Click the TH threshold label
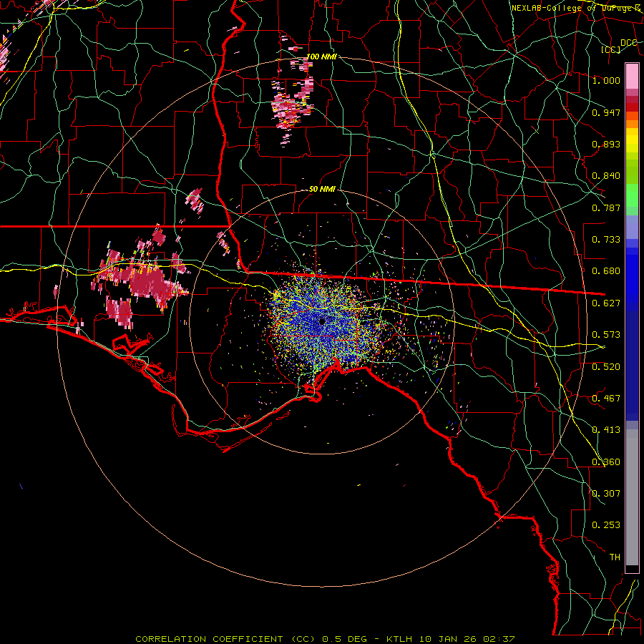 (615, 557)
